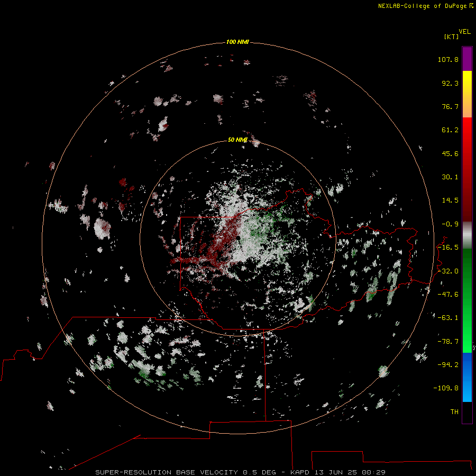Click the KAPD station identifier in caption
The image size is (476, 476).
click(300, 472)
